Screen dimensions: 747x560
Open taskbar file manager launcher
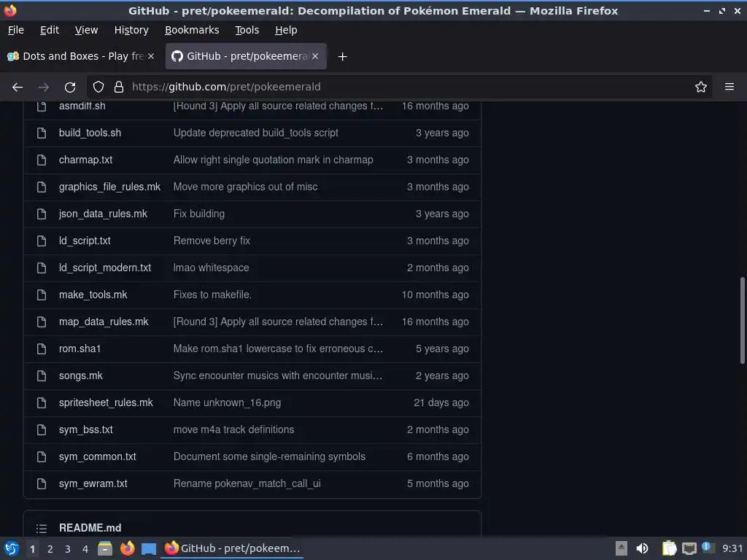pos(105,548)
